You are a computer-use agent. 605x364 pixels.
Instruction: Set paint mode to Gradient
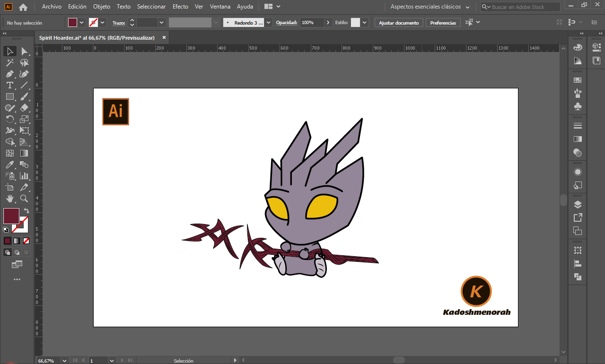tap(17, 241)
